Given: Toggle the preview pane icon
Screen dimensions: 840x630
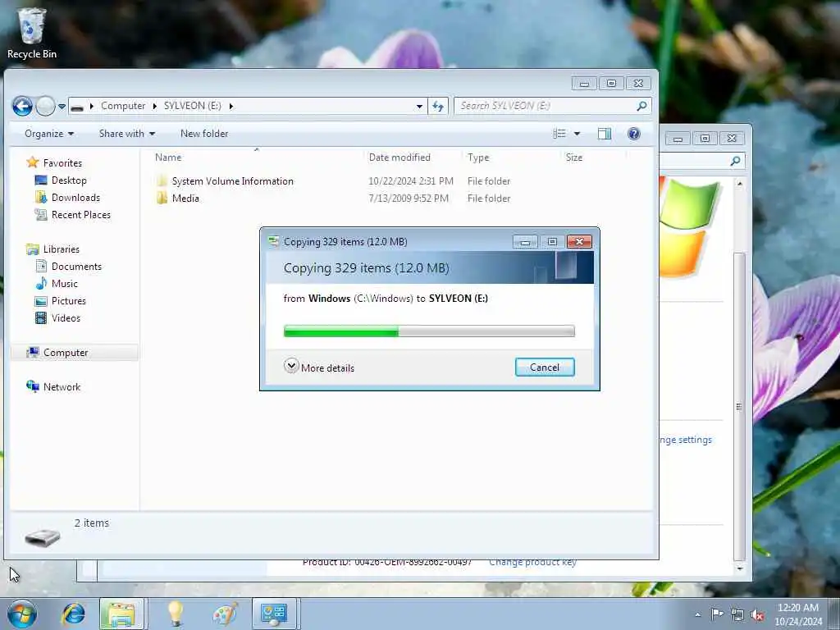Looking at the screenshot, I should (x=605, y=134).
